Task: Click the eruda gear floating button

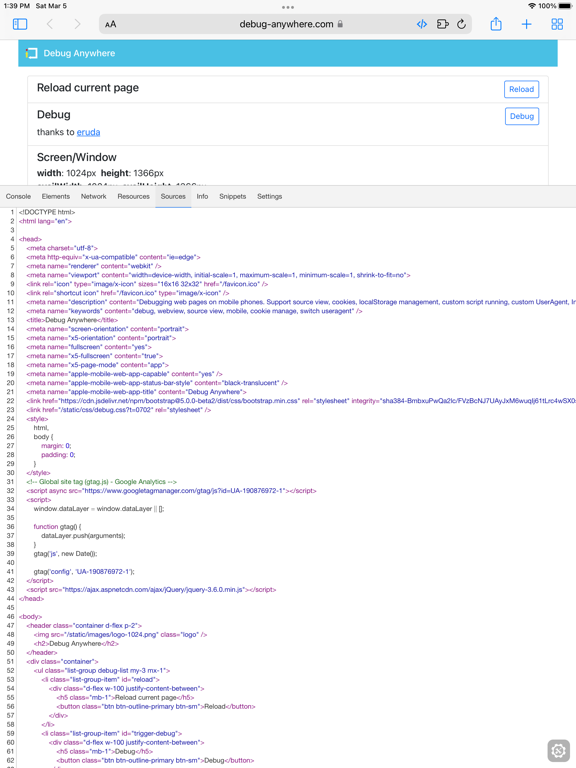Action: (558, 750)
